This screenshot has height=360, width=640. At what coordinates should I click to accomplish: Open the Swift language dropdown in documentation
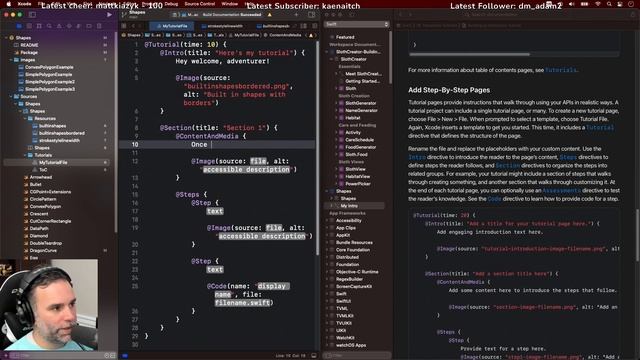tap(356, 24)
